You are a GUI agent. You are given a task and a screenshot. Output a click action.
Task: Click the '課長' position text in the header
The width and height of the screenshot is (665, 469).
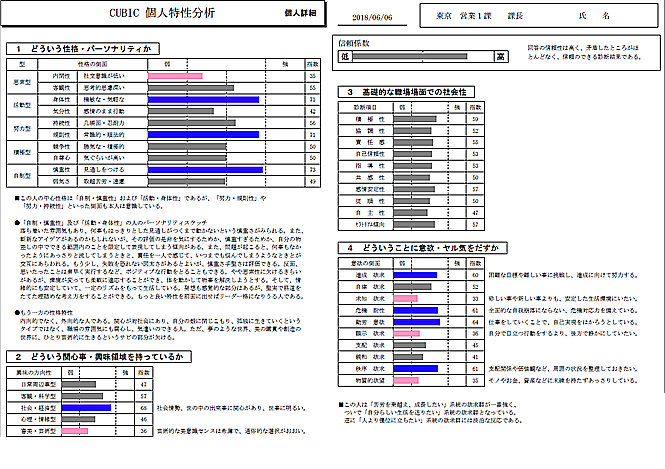coord(516,16)
